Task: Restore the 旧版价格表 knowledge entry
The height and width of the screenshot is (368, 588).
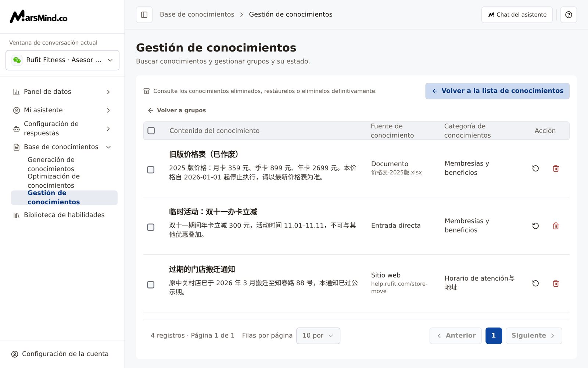Action: pyautogui.click(x=535, y=168)
